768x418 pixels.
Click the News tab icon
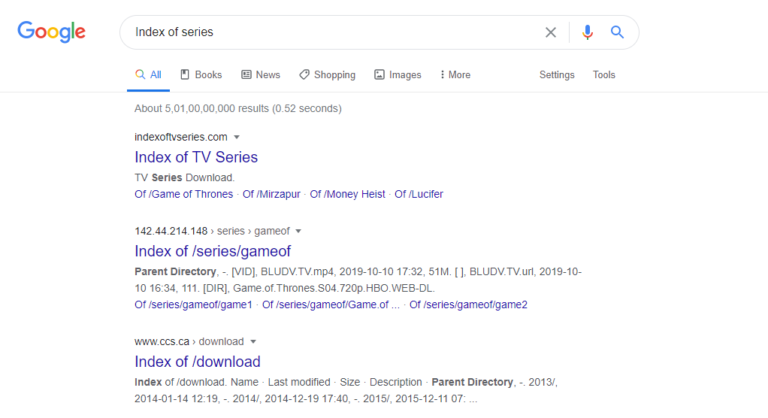tap(246, 74)
